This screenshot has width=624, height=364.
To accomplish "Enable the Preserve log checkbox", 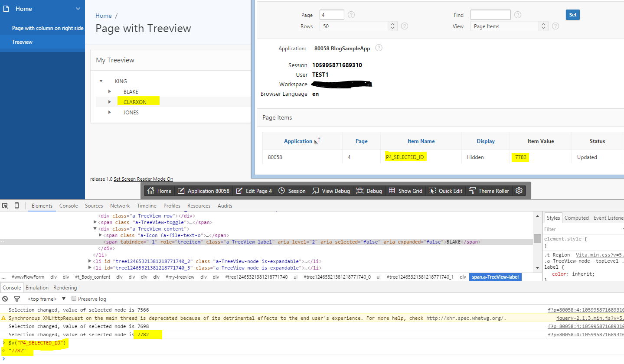I will [73, 299].
